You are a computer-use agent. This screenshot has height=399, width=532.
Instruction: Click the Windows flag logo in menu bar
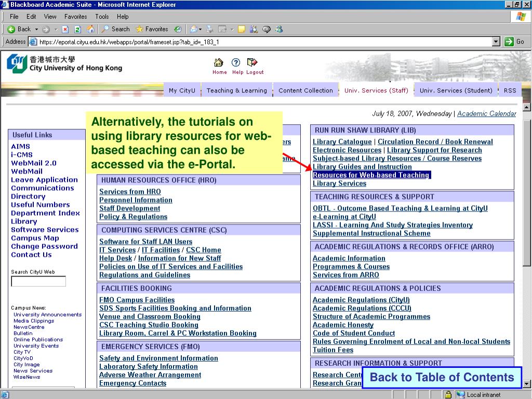[x=521, y=17]
